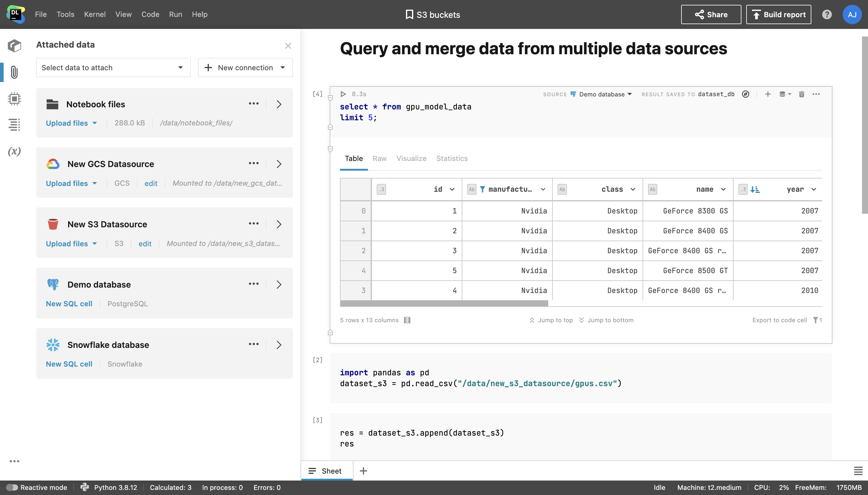Open the Machine chip sidebar icon
868x495 pixels.
pos(14,99)
